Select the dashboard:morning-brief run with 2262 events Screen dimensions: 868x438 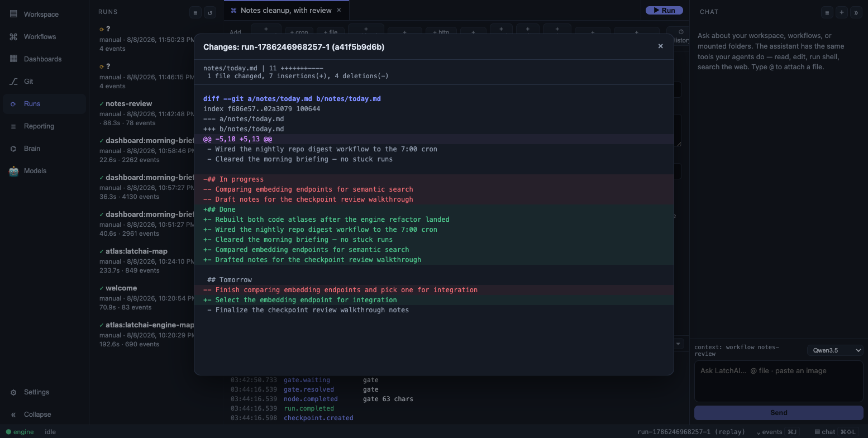point(145,150)
